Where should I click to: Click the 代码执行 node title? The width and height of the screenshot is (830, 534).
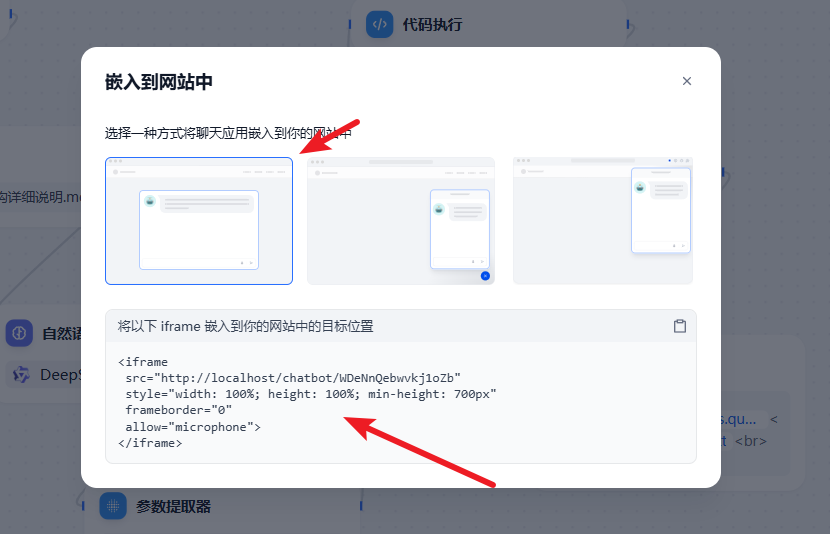pos(432,24)
